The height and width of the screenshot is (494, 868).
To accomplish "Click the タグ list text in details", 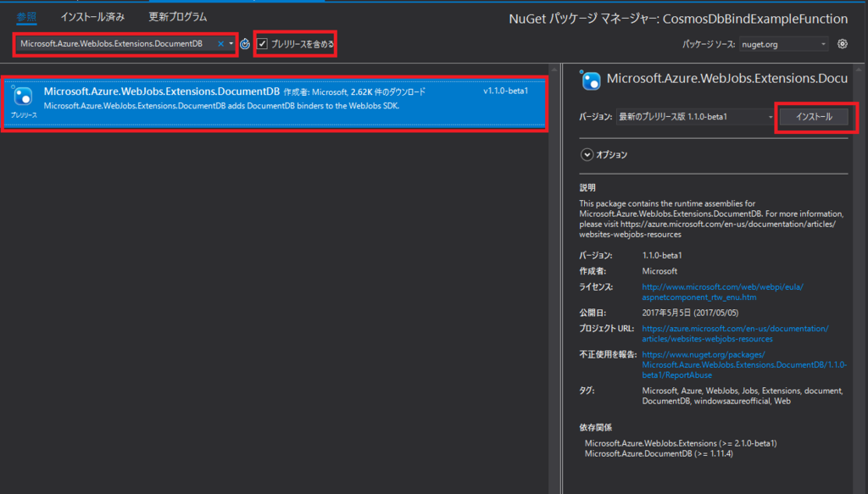I will [x=743, y=396].
